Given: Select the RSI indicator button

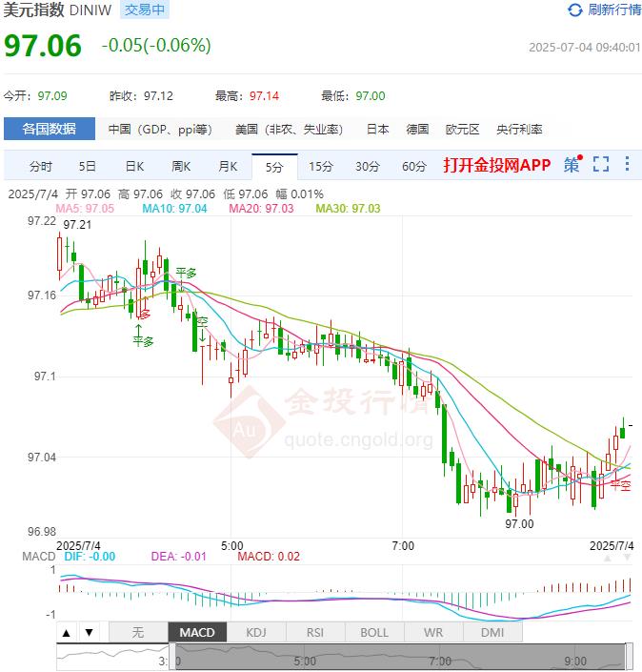Looking at the screenshot, I should point(315,633).
